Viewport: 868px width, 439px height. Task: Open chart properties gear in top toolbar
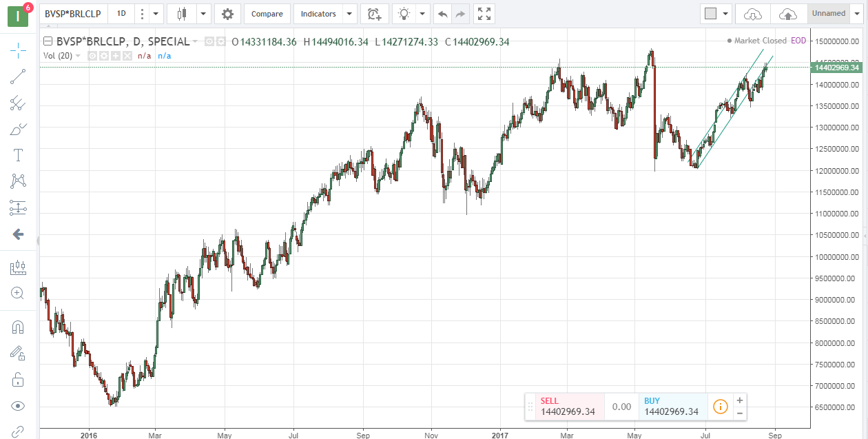tap(227, 14)
